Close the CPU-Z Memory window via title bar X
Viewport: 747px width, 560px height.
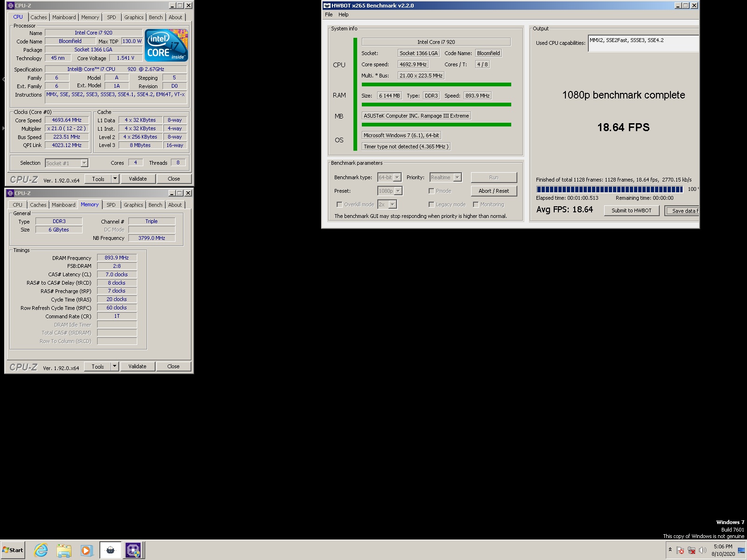(x=188, y=193)
